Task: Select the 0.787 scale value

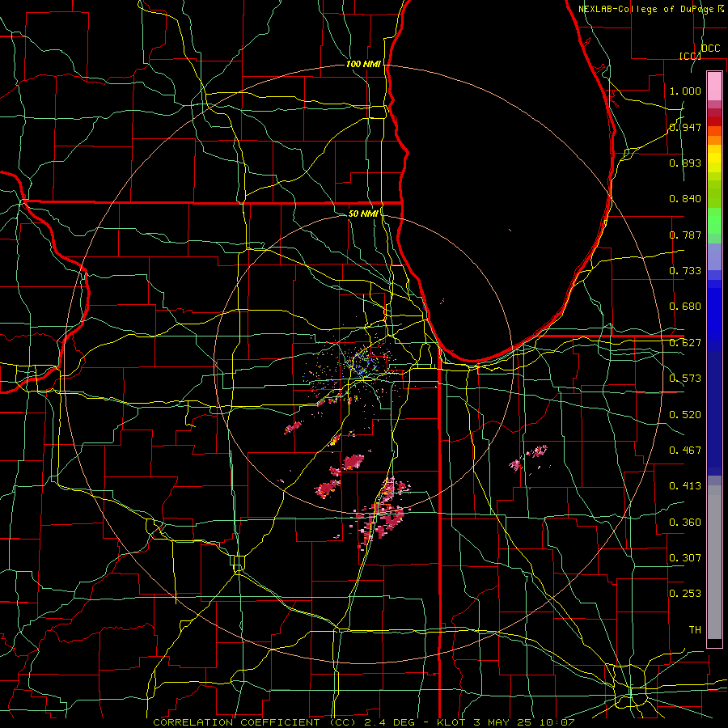Action: tap(685, 235)
